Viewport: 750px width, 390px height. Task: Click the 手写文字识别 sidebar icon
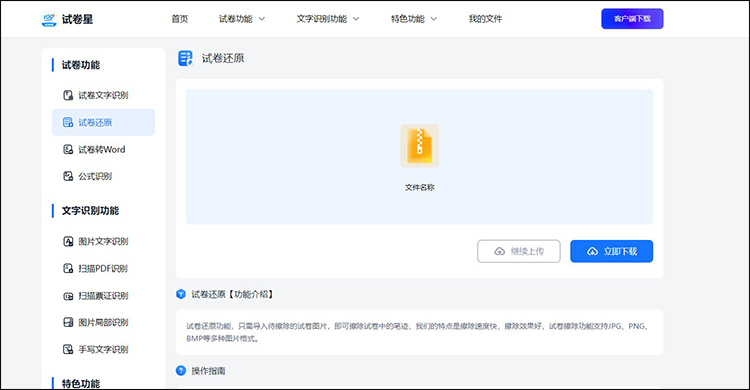click(68, 349)
